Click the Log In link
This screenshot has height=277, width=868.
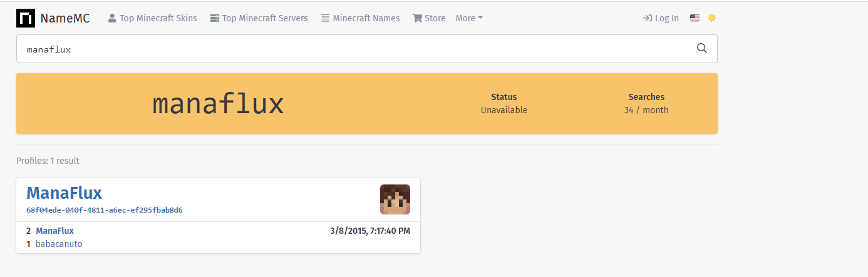click(x=661, y=18)
